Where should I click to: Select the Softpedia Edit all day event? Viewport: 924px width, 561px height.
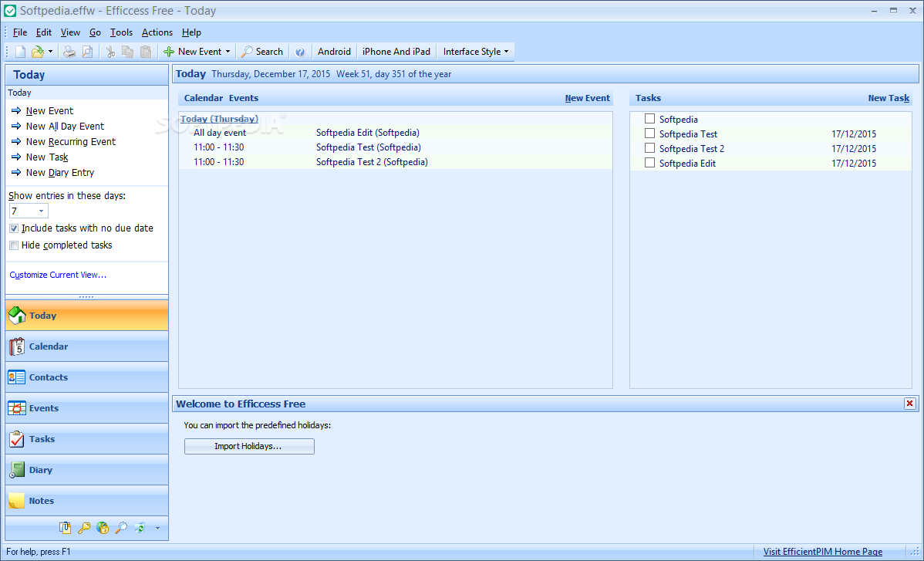click(x=396, y=133)
